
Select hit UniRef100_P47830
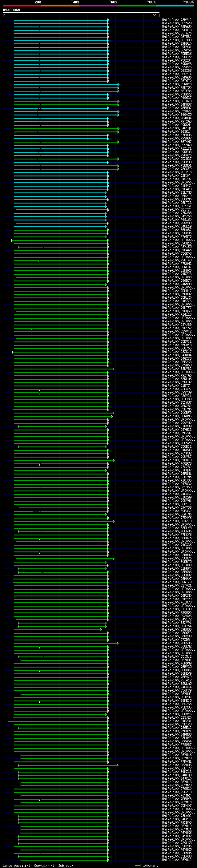pyautogui.click(x=177, y=483)
